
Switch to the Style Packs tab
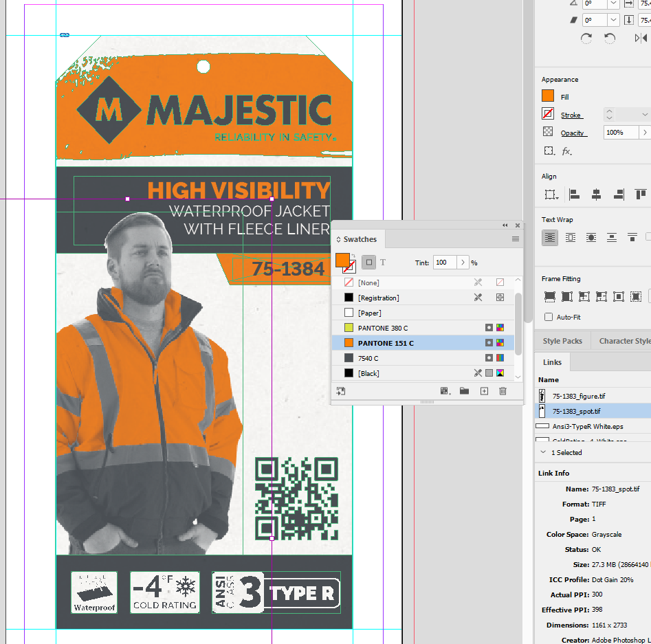tap(562, 341)
